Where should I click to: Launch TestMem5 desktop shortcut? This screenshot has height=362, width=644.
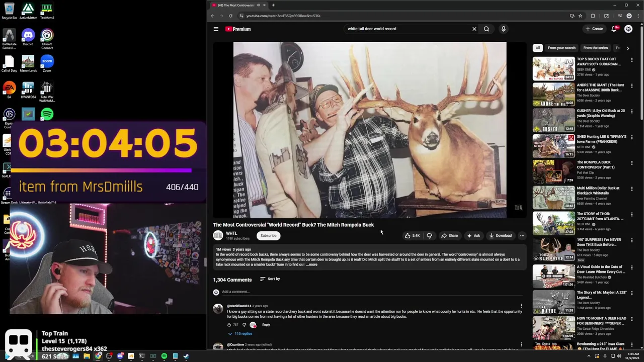[47, 11]
